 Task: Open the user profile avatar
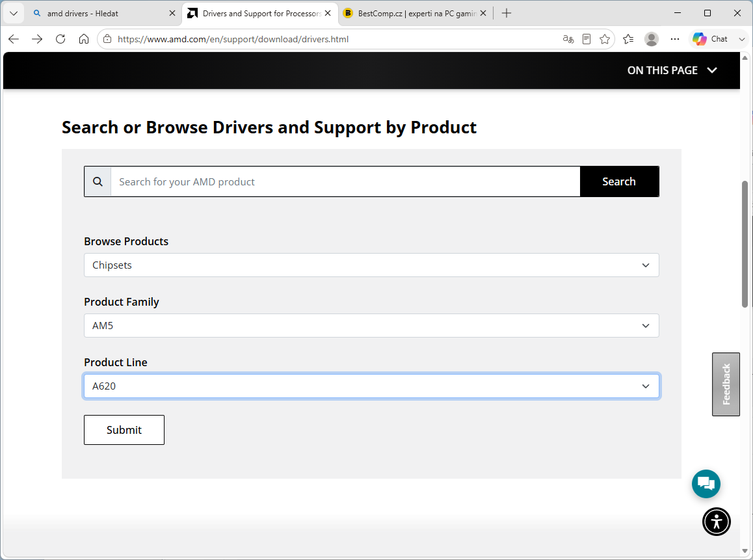coord(651,39)
